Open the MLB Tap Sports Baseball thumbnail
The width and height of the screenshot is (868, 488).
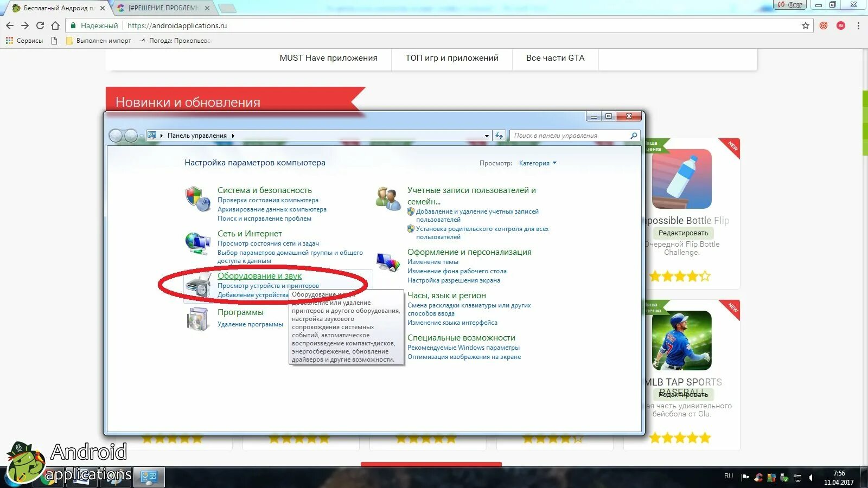pyautogui.click(x=682, y=341)
